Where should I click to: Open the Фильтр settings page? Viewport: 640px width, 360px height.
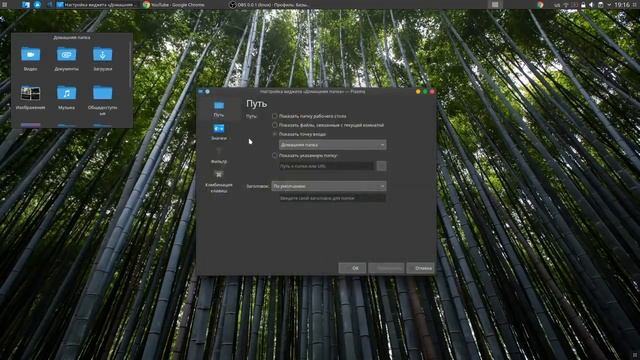[219, 156]
